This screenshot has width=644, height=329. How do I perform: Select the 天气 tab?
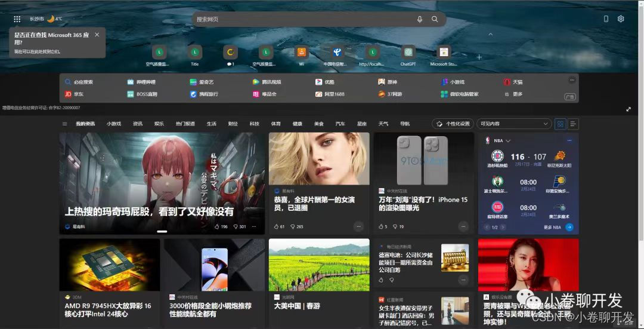click(x=383, y=124)
